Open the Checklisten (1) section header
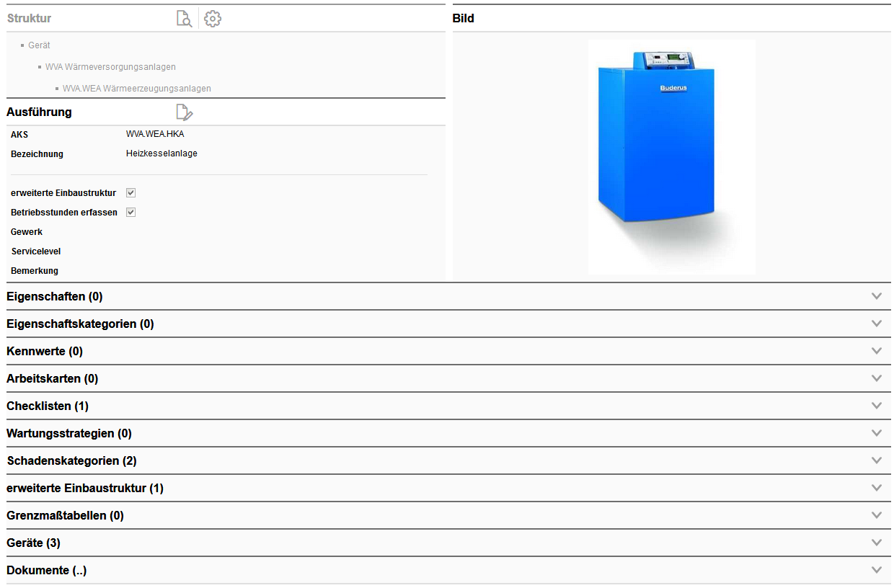Image resolution: width=894 pixels, height=588 pixels. [x=48, y=406]
